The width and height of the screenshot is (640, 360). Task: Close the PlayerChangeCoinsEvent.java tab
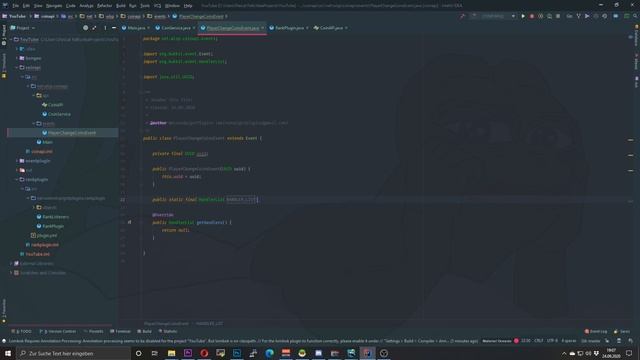262,28
